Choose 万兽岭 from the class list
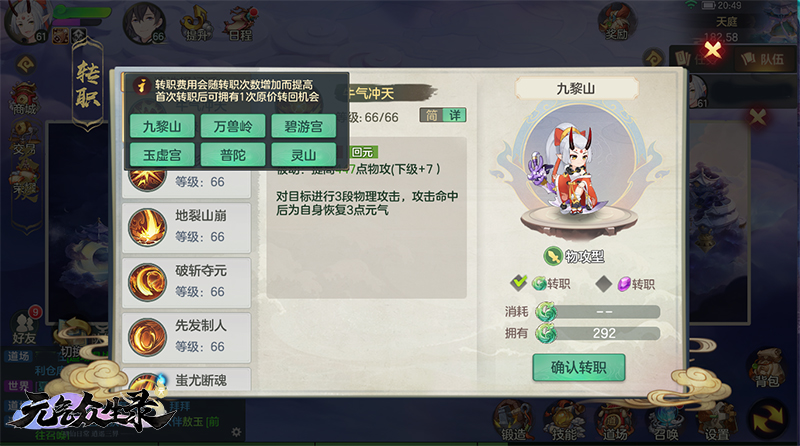The height and width of the screenshot is (446, 800). point(233,126)
